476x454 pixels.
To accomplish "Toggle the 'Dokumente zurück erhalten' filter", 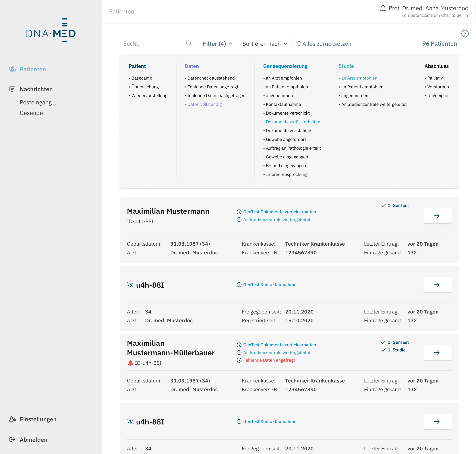I will point(293,122).
